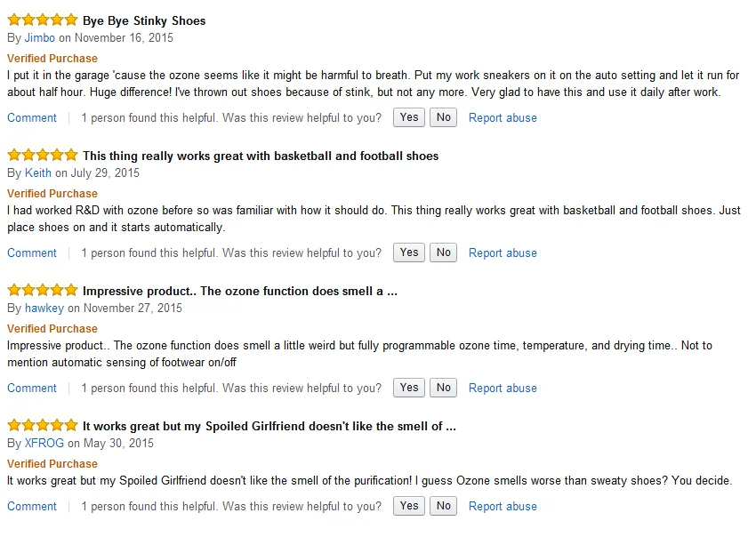Viewport: 756px width, 537px height.
Task: Comment on the Bye Bye Stinky Shoes review
Action: tap(32, 117)
